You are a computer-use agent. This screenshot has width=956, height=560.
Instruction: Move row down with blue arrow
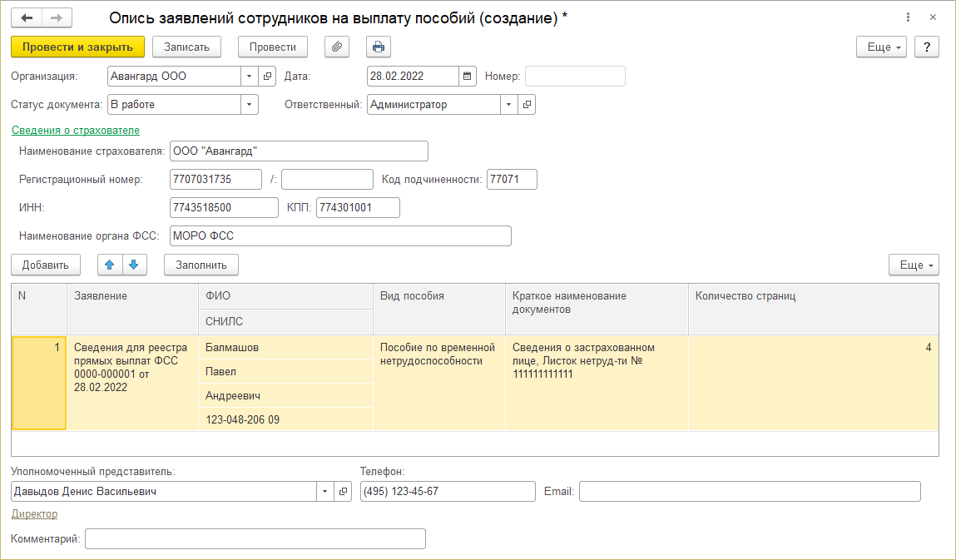[135, 265]
